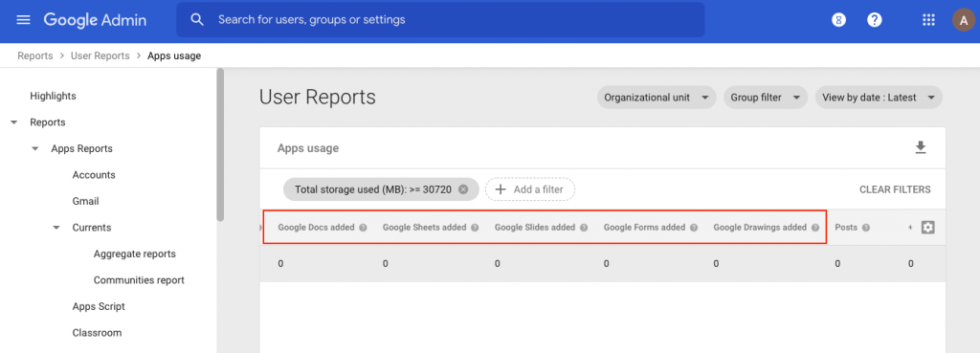The width and height of the screenshot is (980, 353).
Task: Click the search users, groups or settings field
Action: tap(440, 20)
